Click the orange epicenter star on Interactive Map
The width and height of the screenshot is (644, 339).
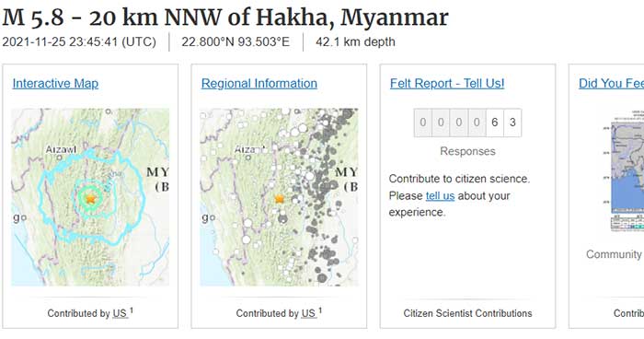click(90, 199)
